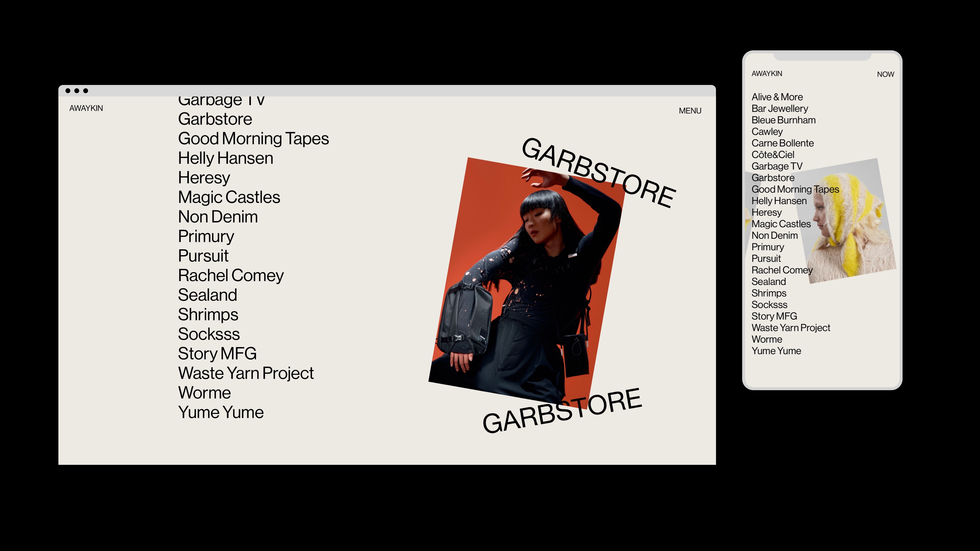Tap Yume Yume in the phone brand list
This screenshot has height=551, width=980.
[776, 351]
